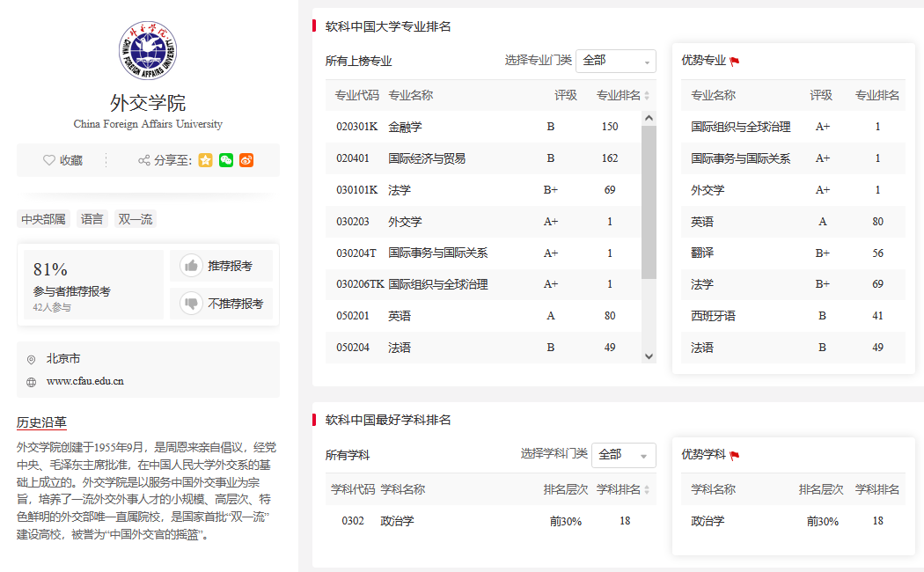Click the share icon before 分享至

coord(143,160)
